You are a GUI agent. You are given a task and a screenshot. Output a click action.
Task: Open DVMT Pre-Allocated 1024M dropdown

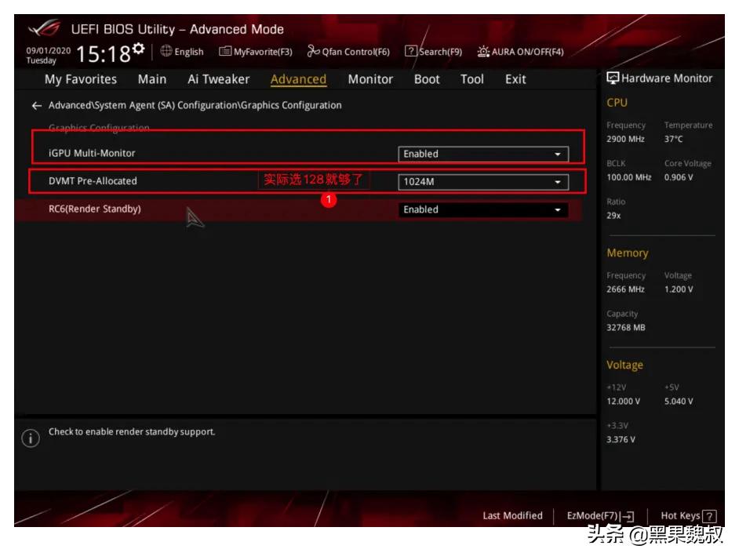[483, 182]
